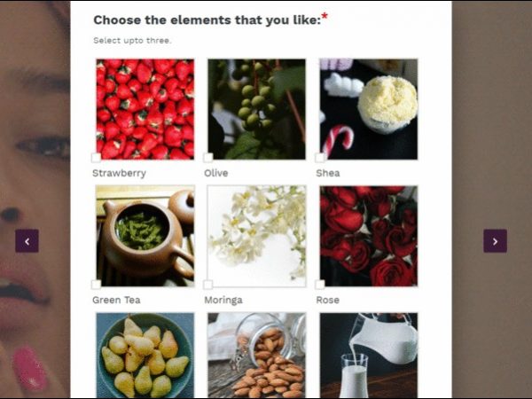Pick the milk pouring image
The image size is (532, 399).
pyautogui.click(x=369, y=356)
